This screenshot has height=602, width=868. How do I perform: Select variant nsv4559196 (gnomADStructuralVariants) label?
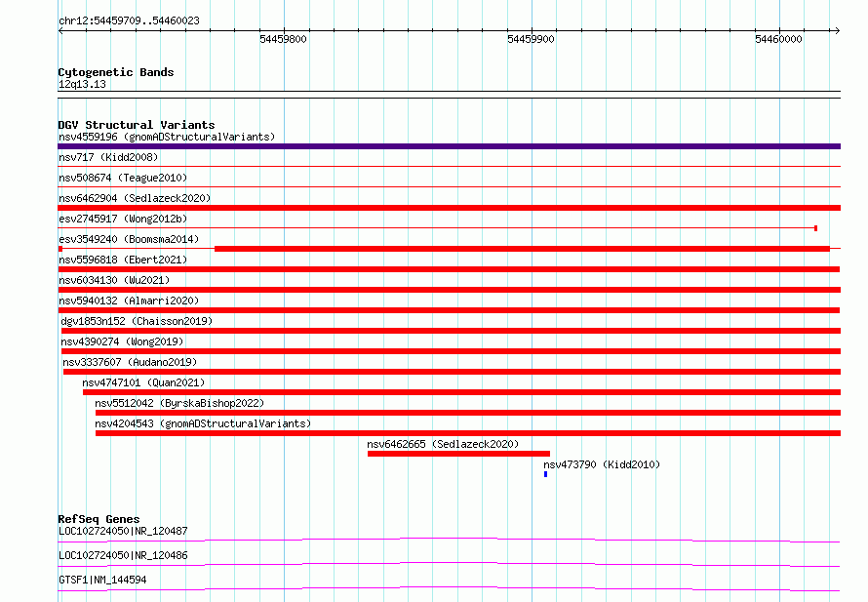pyautogui.click(x=167, y=137)
